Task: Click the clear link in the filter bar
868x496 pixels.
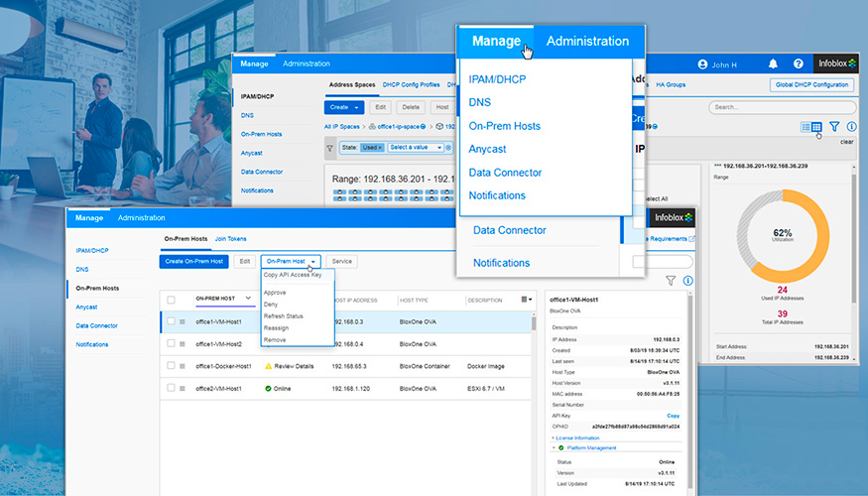Action: click(847, 142)
